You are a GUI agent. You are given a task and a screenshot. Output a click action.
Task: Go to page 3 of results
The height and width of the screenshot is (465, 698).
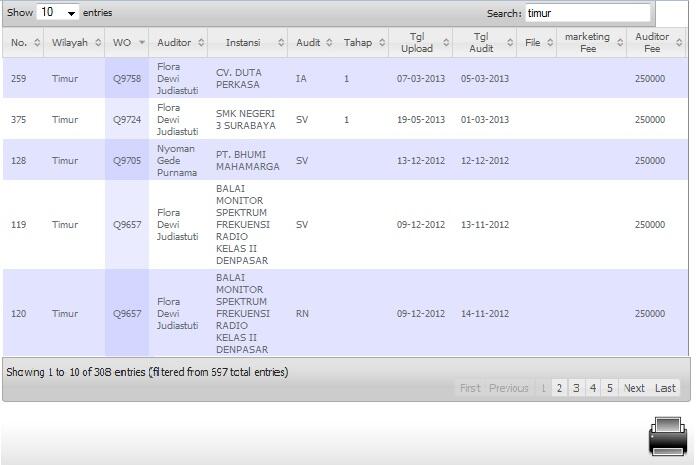pyautogui.click(x=576, y=388)
